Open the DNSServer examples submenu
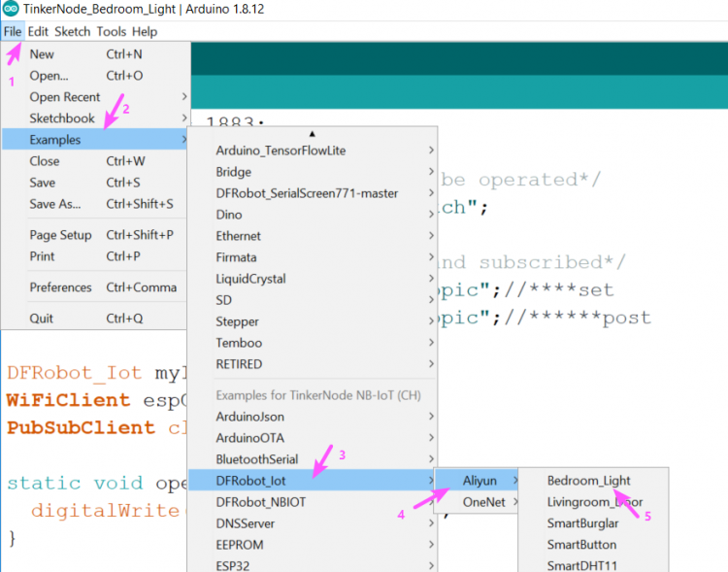The width and height of the screenshot is (728, 572). (x=312, y=523)
